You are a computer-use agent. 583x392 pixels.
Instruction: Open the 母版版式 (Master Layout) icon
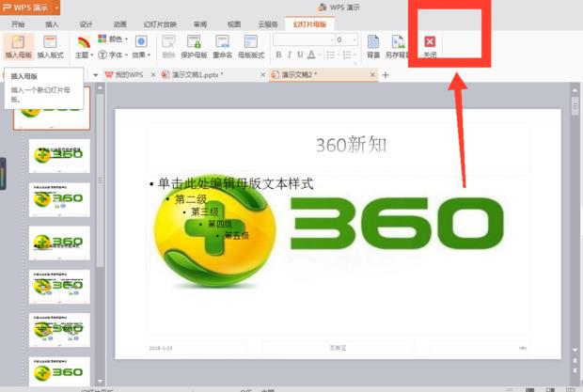251,41
